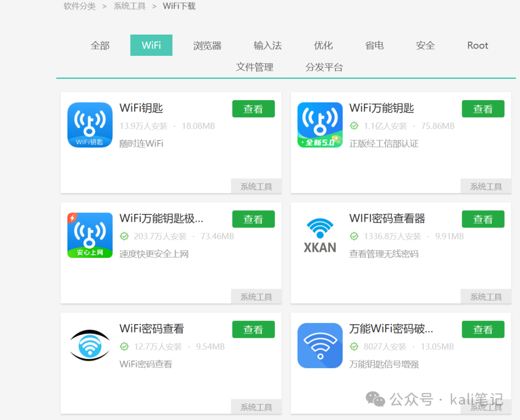This screenshot has width=520, height=420.
Task: Click the 速度快更安全上网 description
Action: [x=154, y=254]
